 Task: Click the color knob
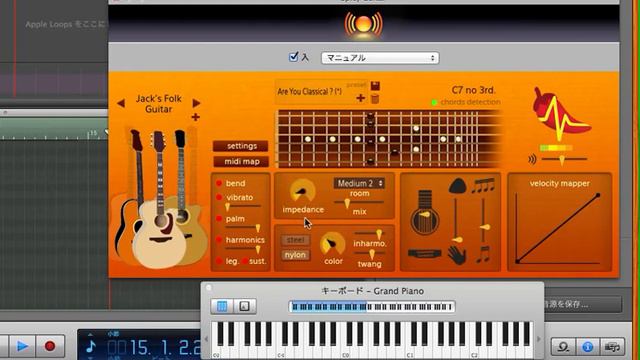pos(333,244)
